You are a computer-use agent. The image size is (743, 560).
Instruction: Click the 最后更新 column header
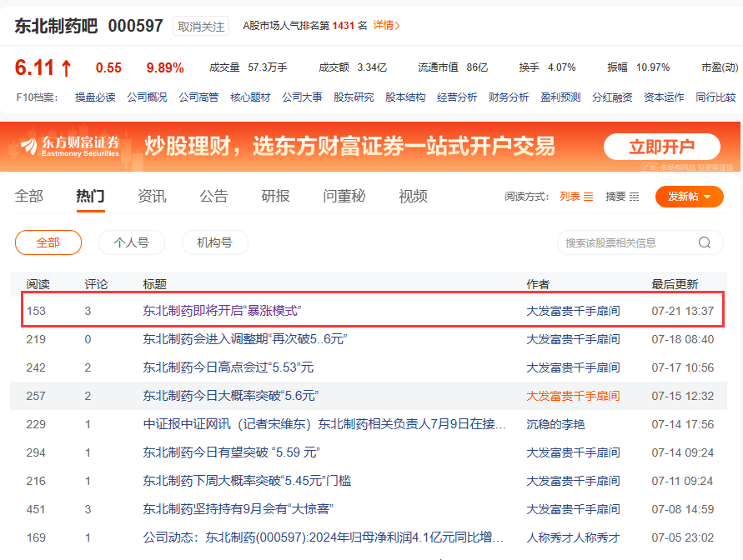pyautogui.click(x=675, y=284)
